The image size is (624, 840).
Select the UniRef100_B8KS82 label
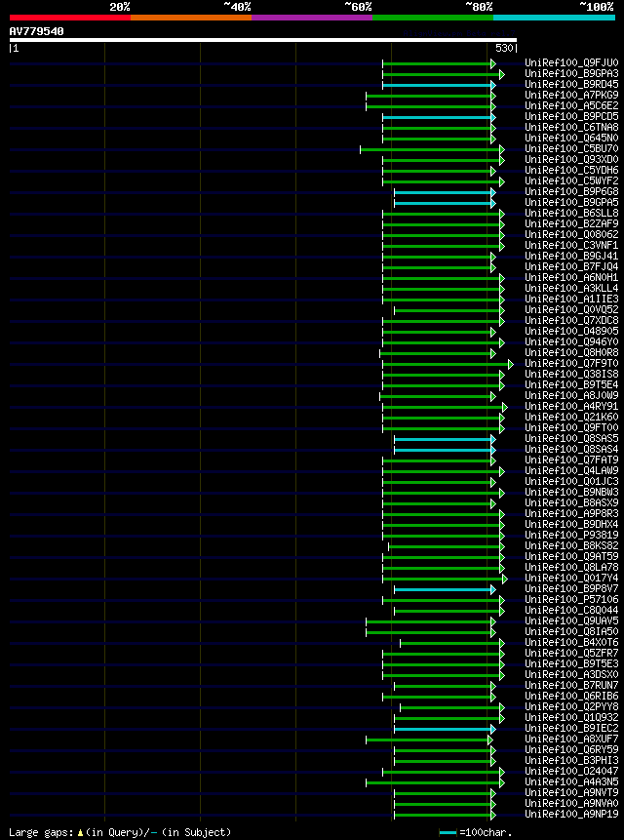[x=571, y=545]
